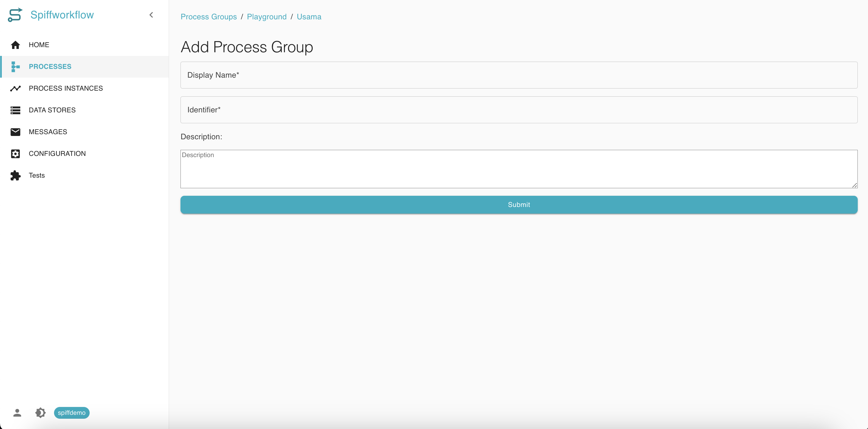This screenshot has height=429, width=868.
Task: Click the Description textarea resize handle
Action: tap(854, 185)
